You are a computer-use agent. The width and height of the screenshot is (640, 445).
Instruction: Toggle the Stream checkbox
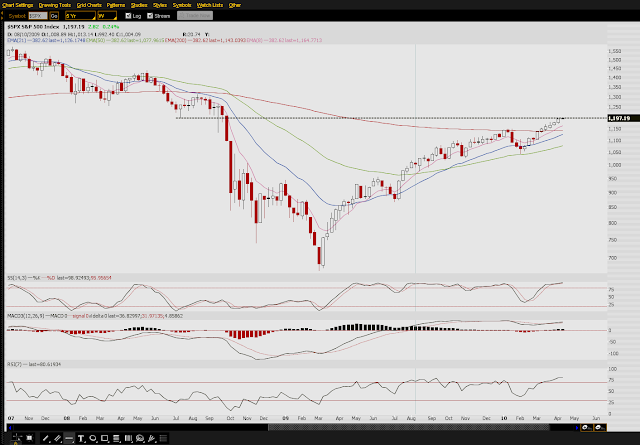[150, 16]
